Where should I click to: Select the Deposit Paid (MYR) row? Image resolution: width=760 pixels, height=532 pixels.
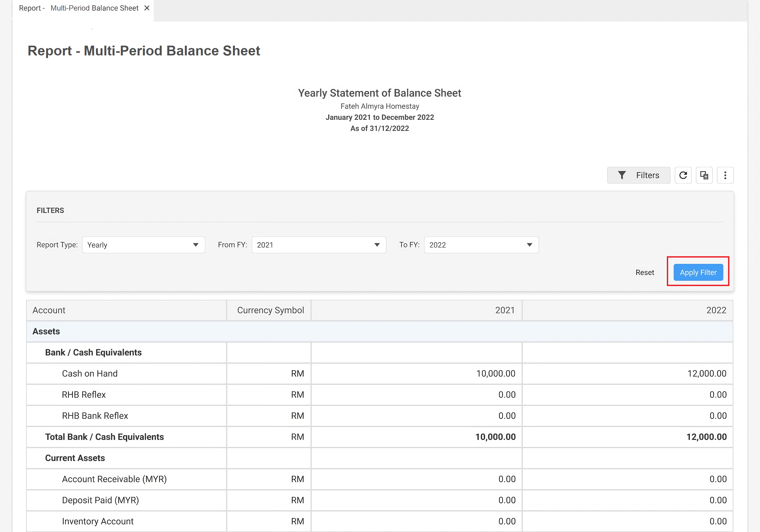pyautogui.click(x=380, y=500)
